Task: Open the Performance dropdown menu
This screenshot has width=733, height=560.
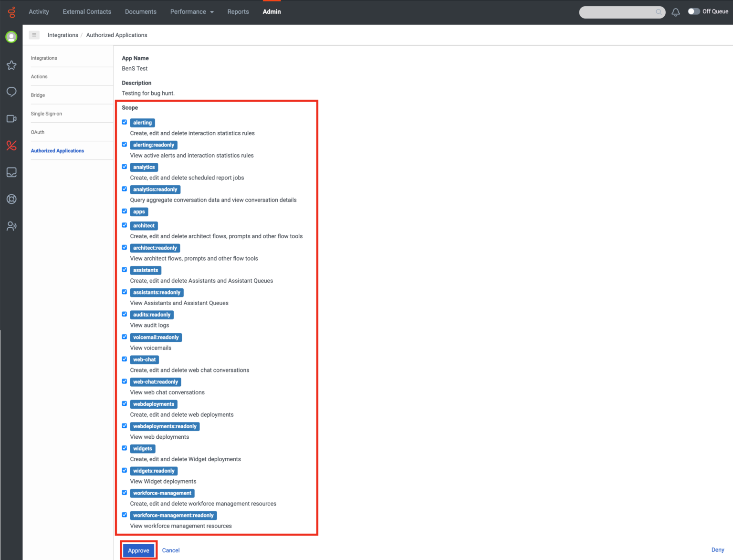Action: [x=191, y=11]
